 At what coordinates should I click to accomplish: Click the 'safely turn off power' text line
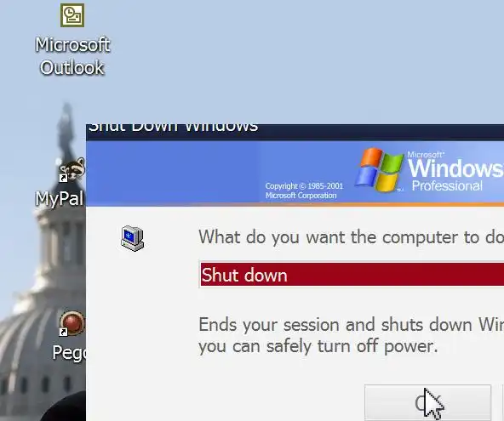[318, 346]
